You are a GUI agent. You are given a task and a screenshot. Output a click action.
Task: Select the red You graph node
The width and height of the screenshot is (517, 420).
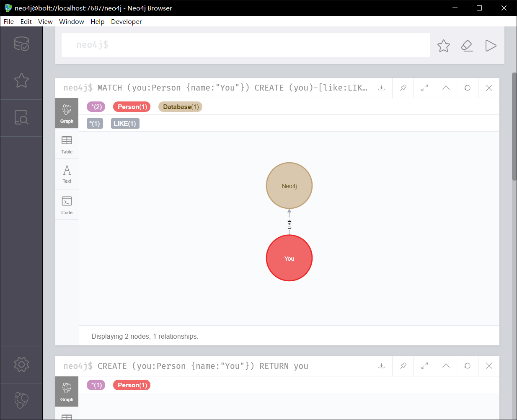(290, 258)
